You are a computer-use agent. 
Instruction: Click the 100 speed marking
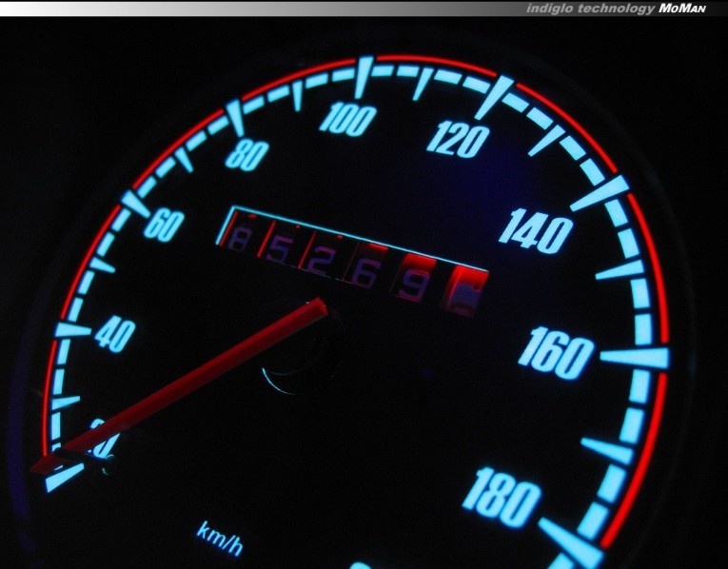click(347, 119)
